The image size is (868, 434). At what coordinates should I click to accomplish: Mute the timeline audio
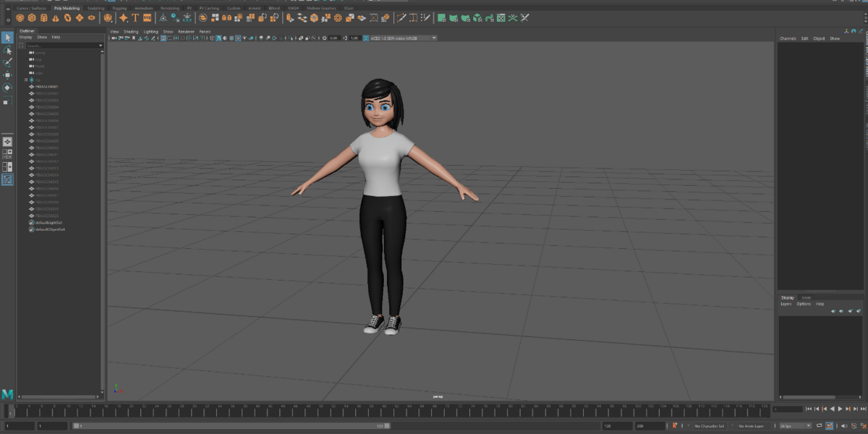pyautogui.click(x=845, y=426)
